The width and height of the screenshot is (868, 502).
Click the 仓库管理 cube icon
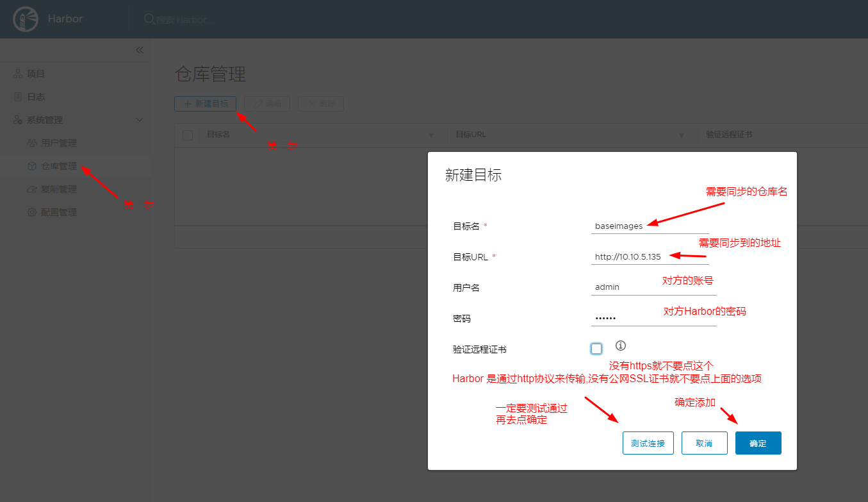pyautogui.click(x=32, y=166)
